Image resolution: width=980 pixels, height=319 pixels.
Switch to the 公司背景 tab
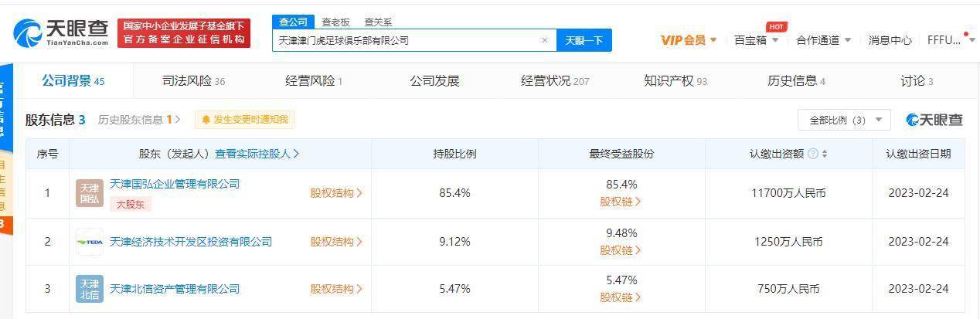click(73, 81)
